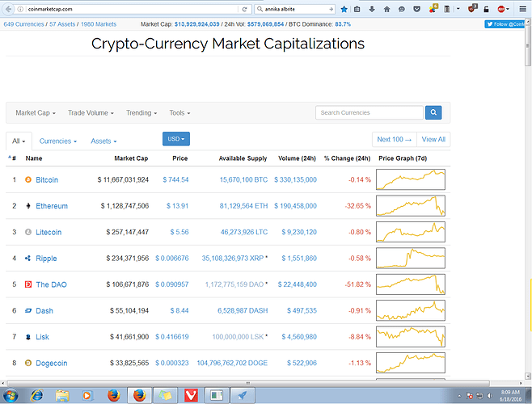Open the chat bubble toolbar icon
This screenshot has height=404, width=532.
[x=402, y=9]
